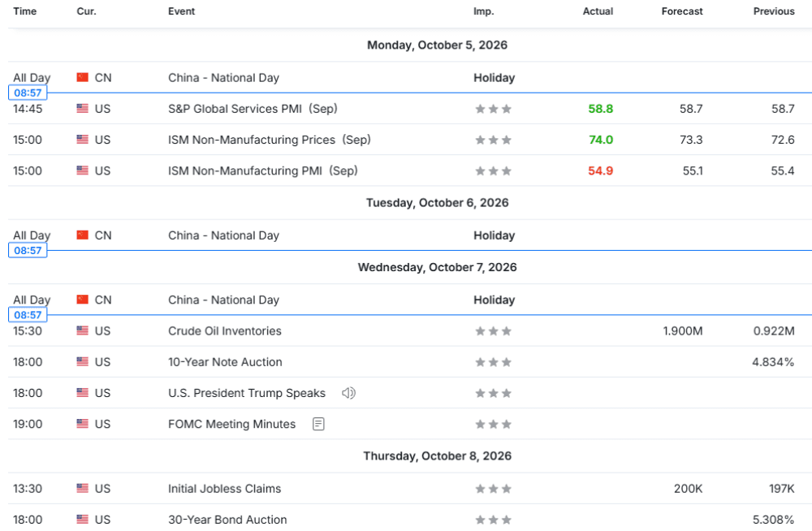Open the Initial Jobless Claims event
The image size is (812, 531).
pyautogui.click(x=225, y=489)
